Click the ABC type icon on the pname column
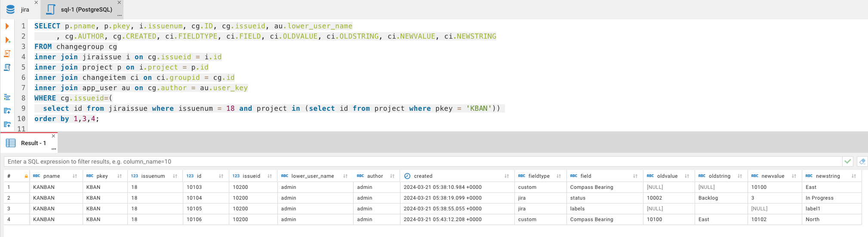 pos(37,176)
